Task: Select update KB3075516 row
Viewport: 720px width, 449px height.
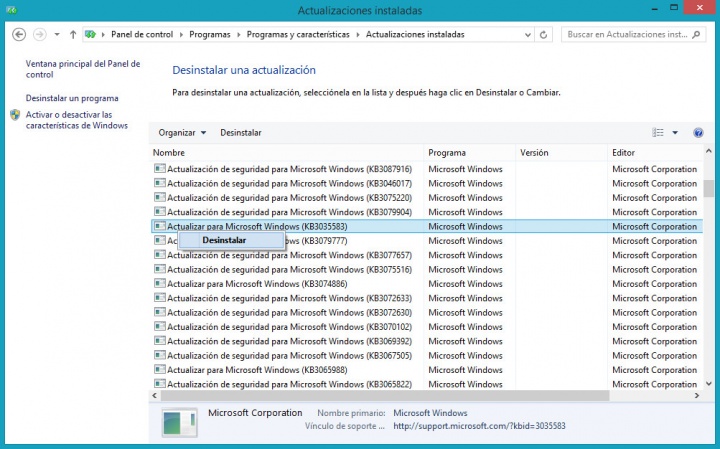Action: [427, 269]
